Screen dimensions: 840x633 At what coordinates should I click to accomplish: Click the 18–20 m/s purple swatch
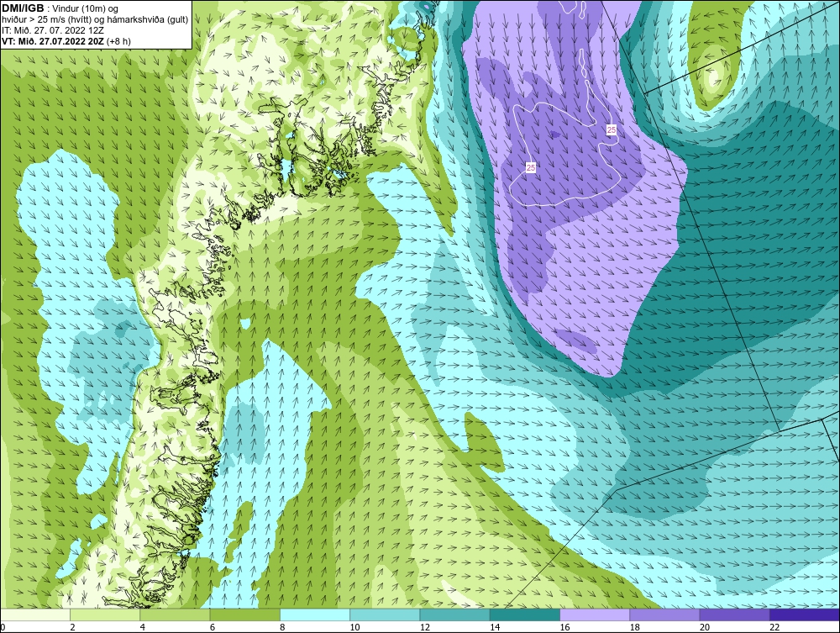point(664,615)
